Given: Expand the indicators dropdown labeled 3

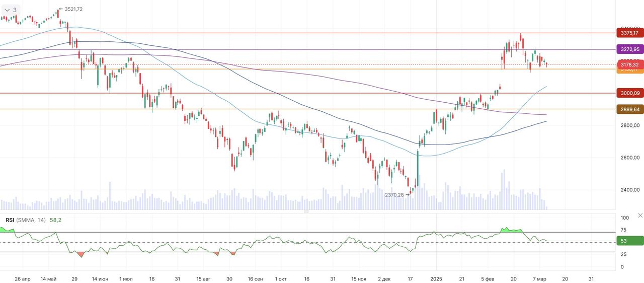Looking at the screenshot, I should point(10,10).
